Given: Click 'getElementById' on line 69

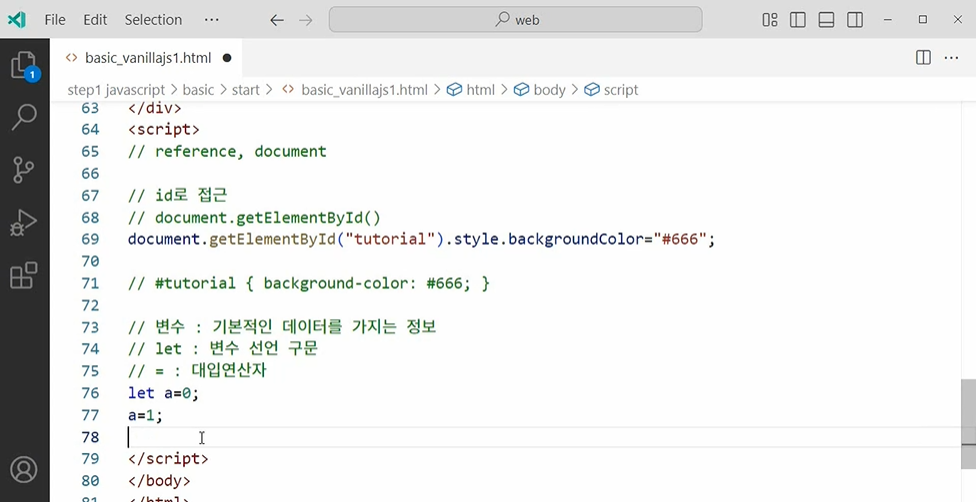Looking at the screenshot, I should 272,239.
